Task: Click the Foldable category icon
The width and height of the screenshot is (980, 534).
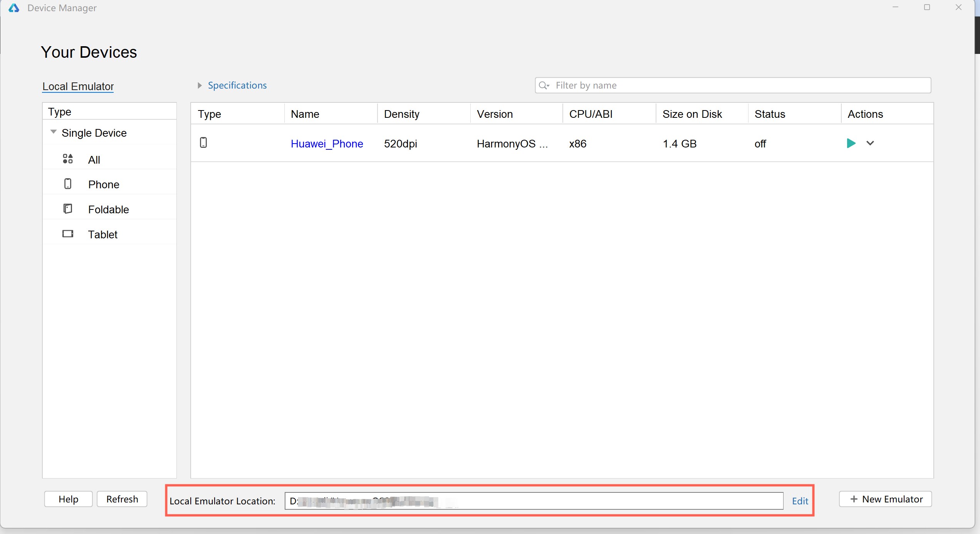Action: coord(68,209)
